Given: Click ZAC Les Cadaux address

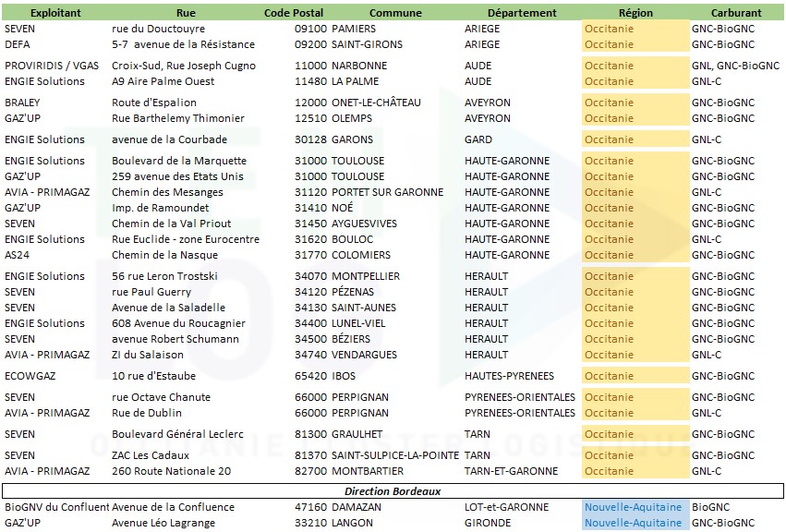Looking at the screenshot, I should point(151,455).
